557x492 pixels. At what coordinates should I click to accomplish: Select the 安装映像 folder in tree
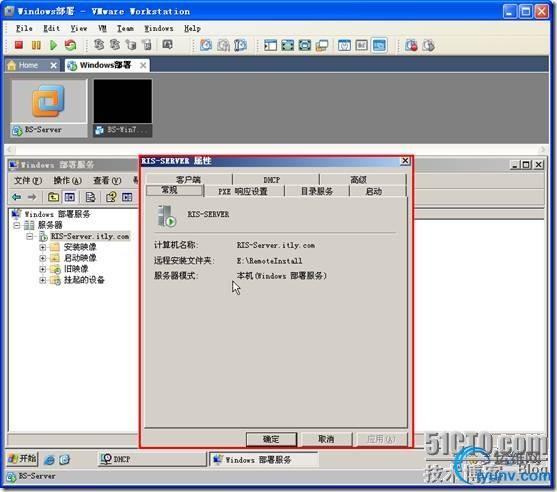[80, 247]
